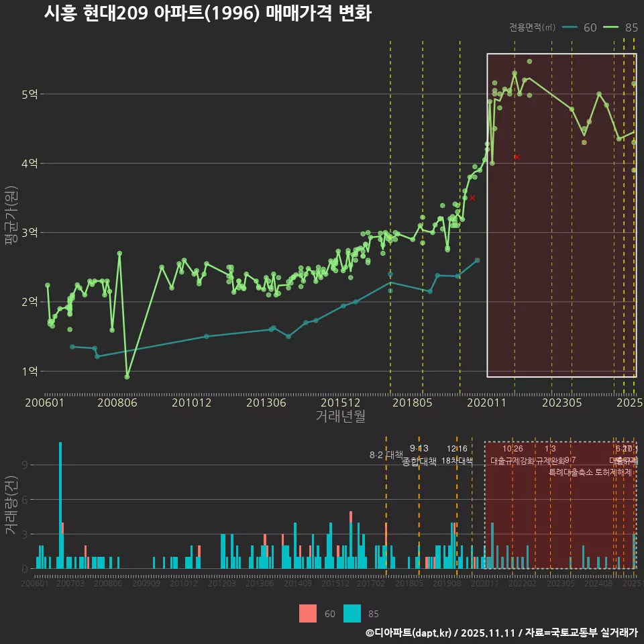Click the 9·13 종합대책 policy label
644x644 pixels.
(x=418, y=455)
